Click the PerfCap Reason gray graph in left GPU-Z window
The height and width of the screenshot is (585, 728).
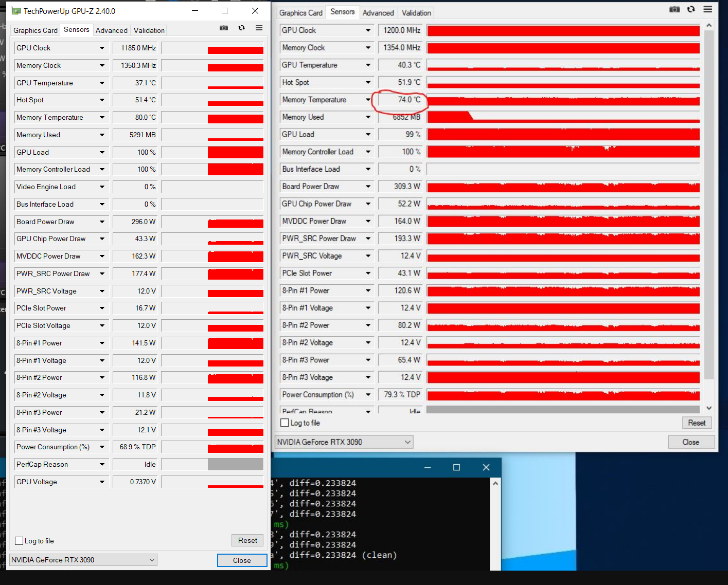[x=212, y=464]
